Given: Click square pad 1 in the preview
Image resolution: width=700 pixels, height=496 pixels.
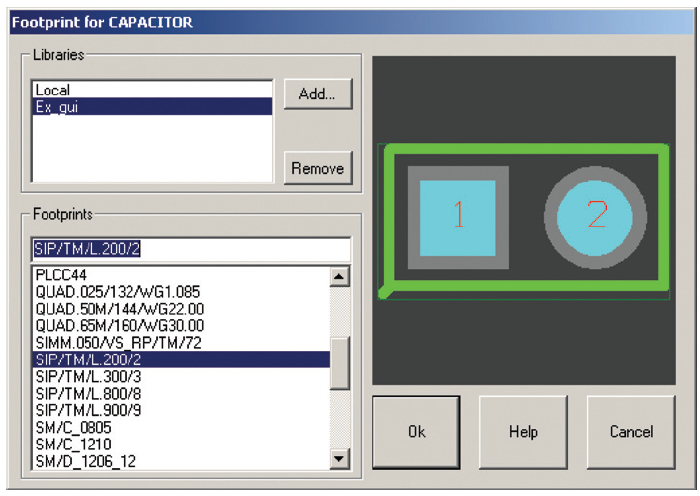Looking at the screenshot, I should pyautogui.click(x=458, y=217).
